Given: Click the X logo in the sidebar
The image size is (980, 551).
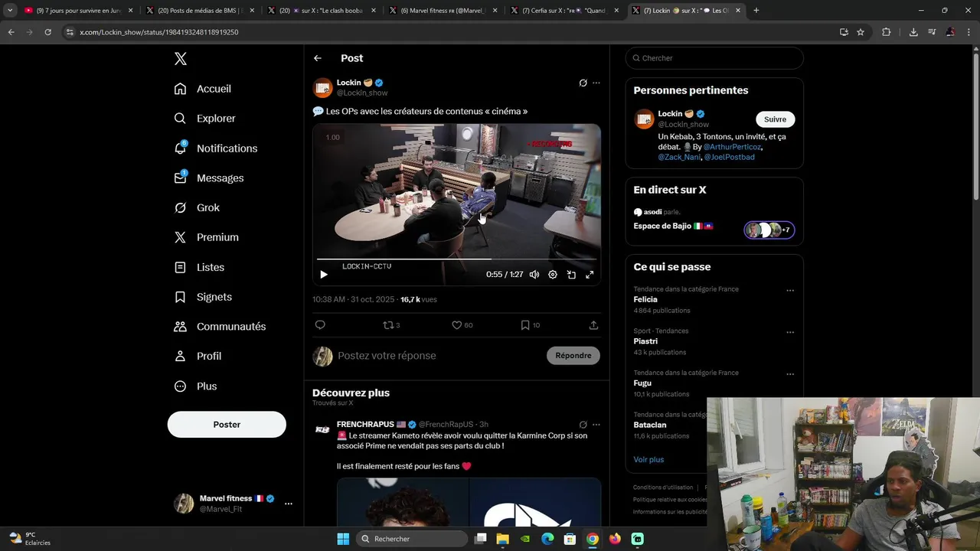Looking at the screenshot, I should [180, 59].
